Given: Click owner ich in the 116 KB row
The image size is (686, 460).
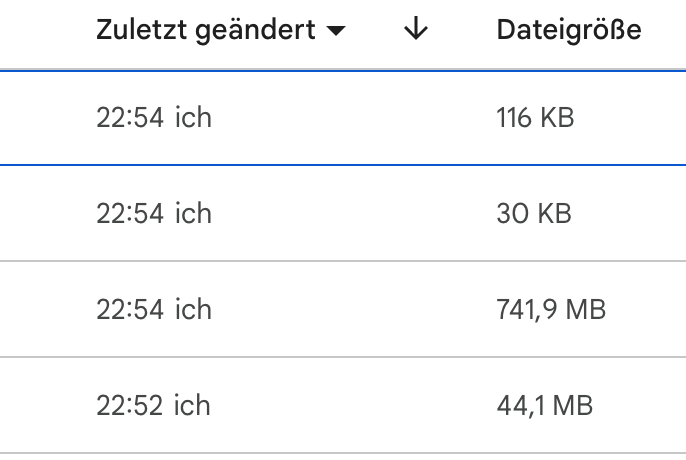Looking at the screenshot, I should pos(193,118).
